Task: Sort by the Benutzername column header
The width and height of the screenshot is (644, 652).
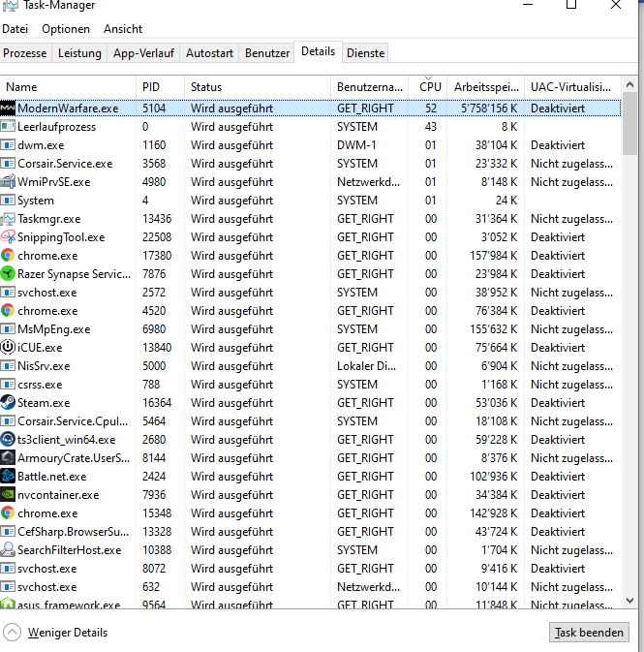Action: 370,87
